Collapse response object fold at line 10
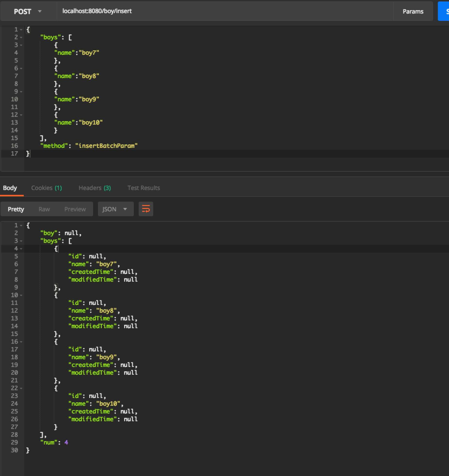 click(x=21, y=295)
